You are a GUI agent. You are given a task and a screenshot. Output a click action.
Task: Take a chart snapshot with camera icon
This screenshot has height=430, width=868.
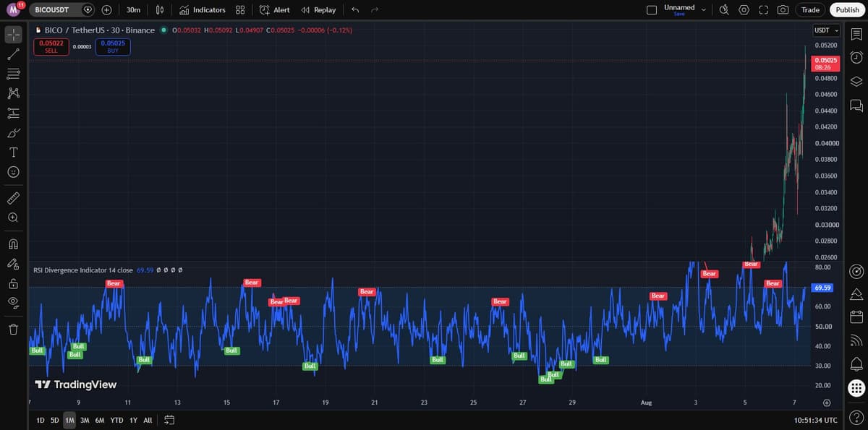click(x=783, y=10)
